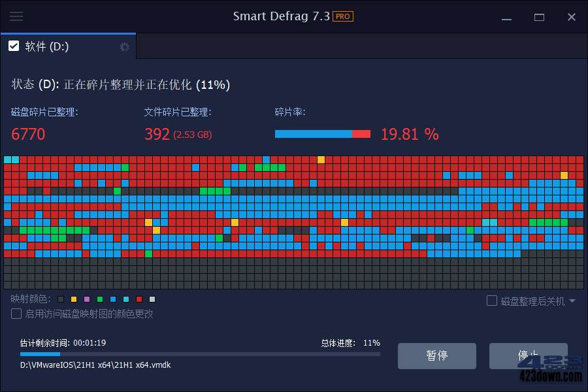
Task: Click the spinning progress icon on the drive tab
Action: coord(124,47)
